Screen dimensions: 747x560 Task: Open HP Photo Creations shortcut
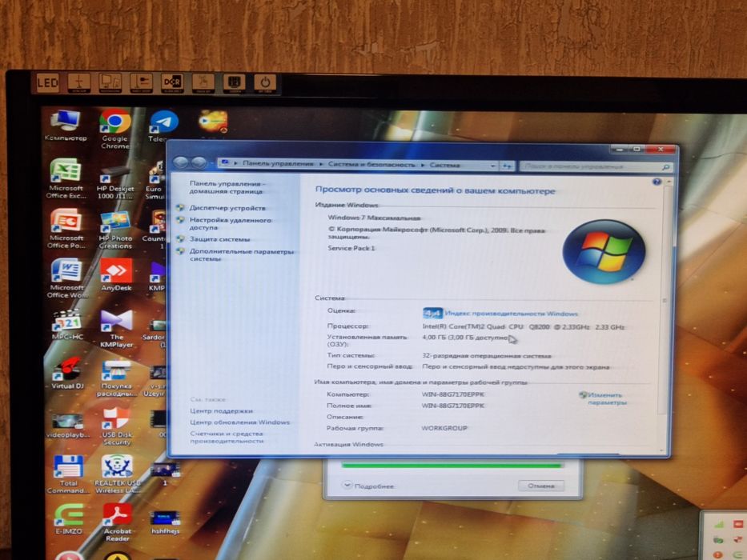(115, 230)
